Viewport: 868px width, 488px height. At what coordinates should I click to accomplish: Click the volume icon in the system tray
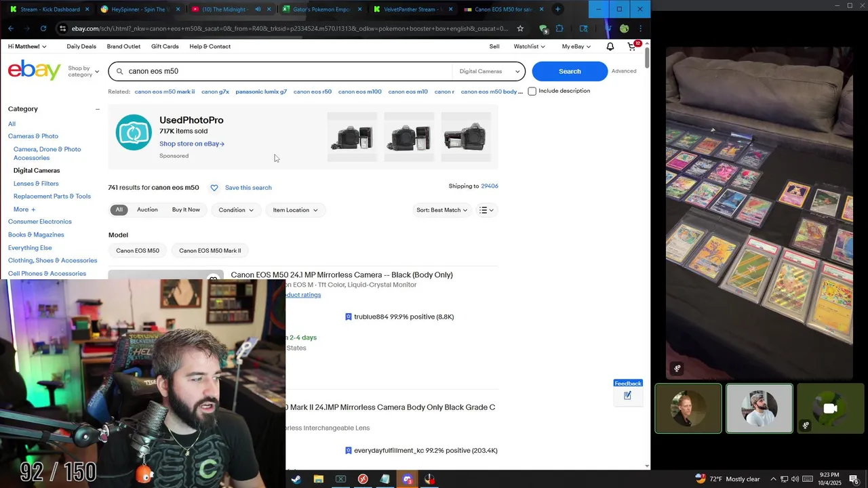795,479
